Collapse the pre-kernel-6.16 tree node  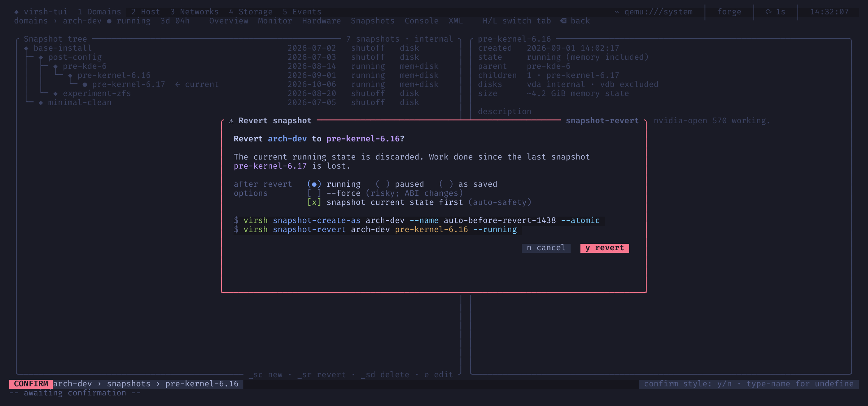coord(70,76)
